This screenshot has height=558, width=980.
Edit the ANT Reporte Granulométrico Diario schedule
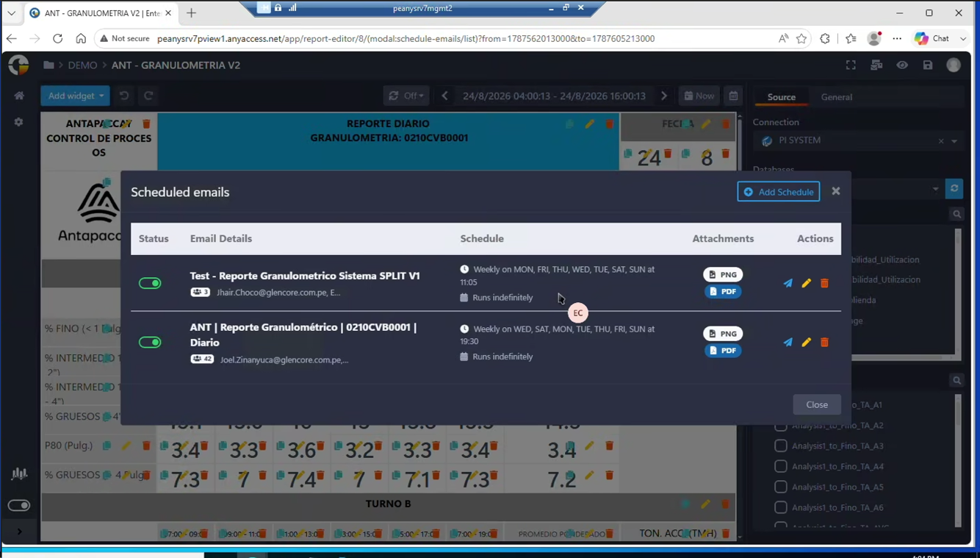click(806, 342)
